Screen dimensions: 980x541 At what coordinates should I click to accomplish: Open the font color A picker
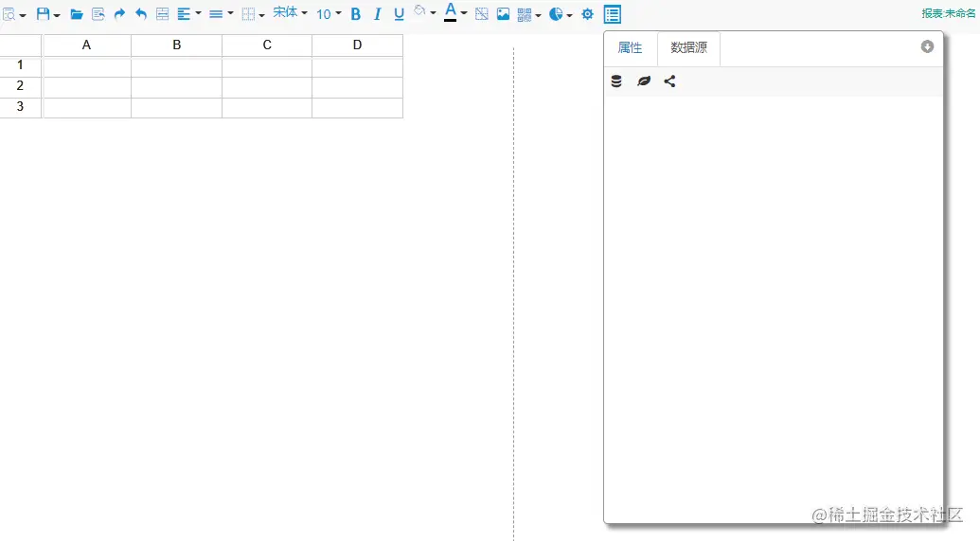(455, 12)
